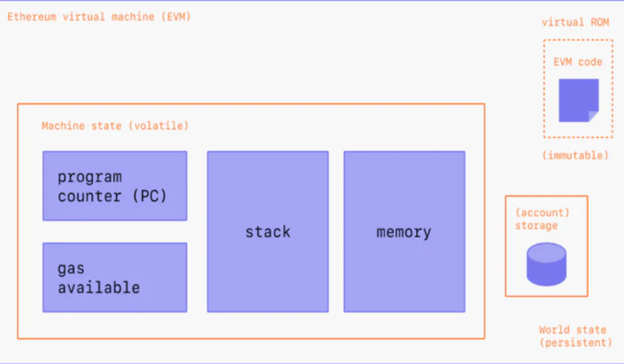This screenshot has height=364, width=624.
Task: Click the word "memory" in the diagram
Action: [x=404, y=232]
